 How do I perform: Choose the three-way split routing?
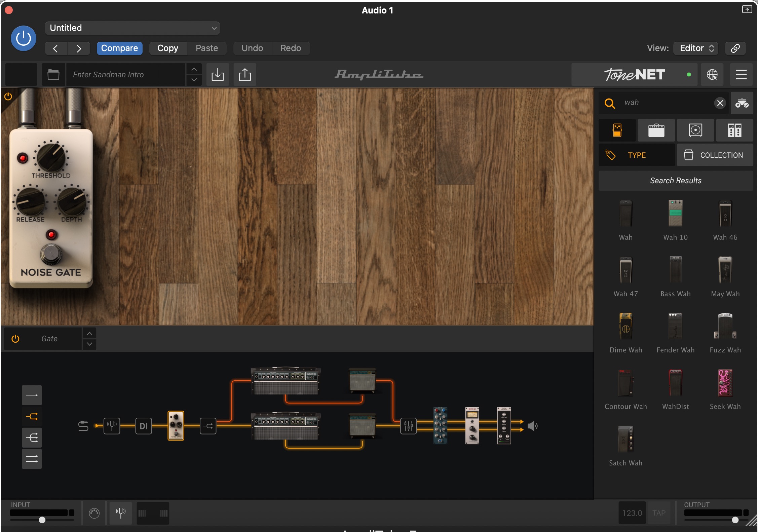32,438
